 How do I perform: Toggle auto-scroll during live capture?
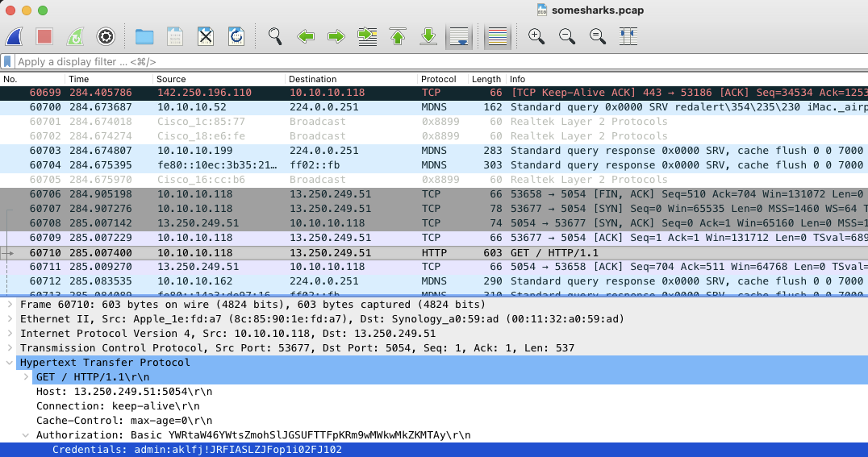tap(459, 36)
